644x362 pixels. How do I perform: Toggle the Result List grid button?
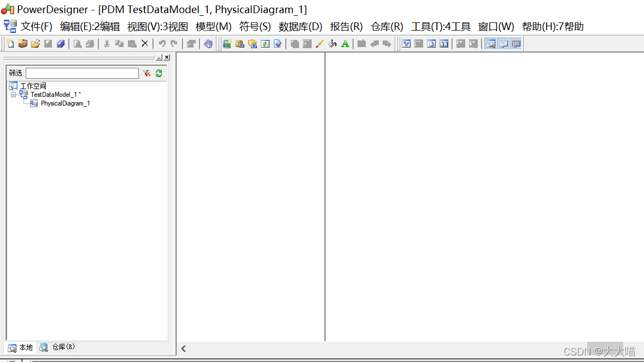point(516,44)
